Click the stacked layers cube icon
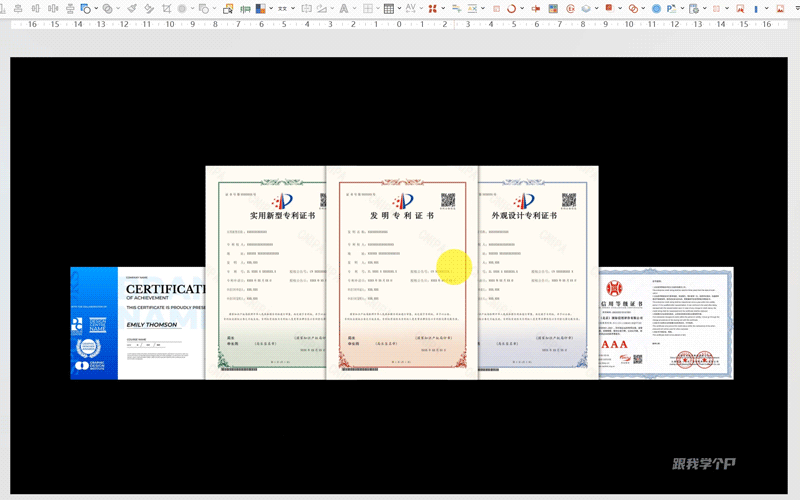The height and width of the screenshot is (500, 800). coord(586,9)
